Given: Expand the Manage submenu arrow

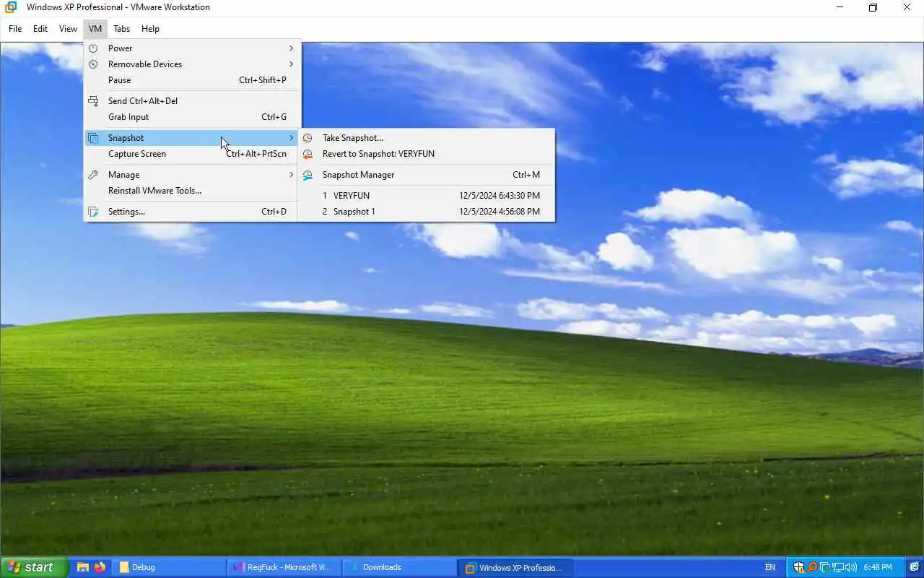Looking at the screenshot, I should [292, 175].
